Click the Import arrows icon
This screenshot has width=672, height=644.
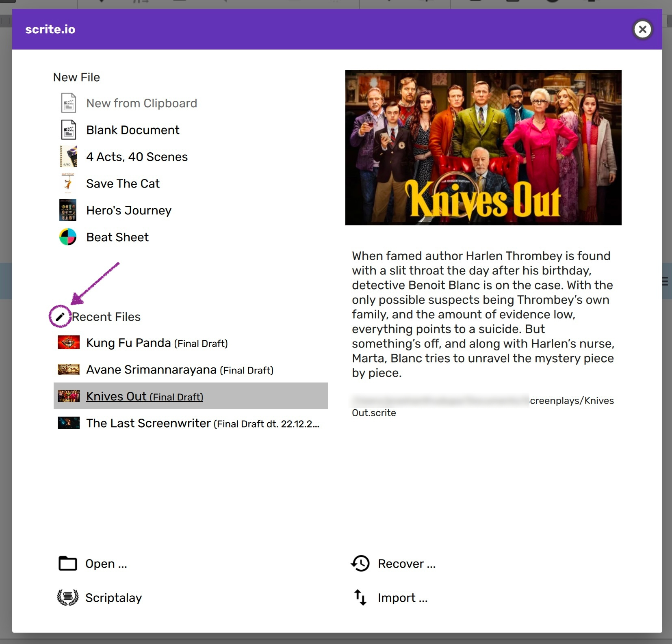click(360, 598)
